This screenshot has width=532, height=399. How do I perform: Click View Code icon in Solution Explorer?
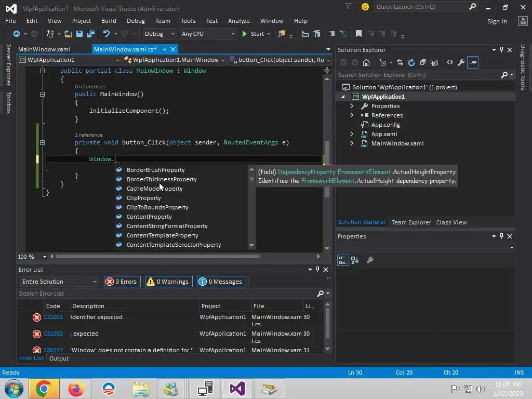point(450,62)
